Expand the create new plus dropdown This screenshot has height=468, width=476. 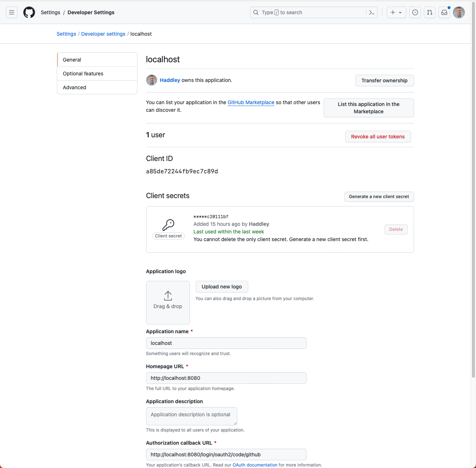396,12
